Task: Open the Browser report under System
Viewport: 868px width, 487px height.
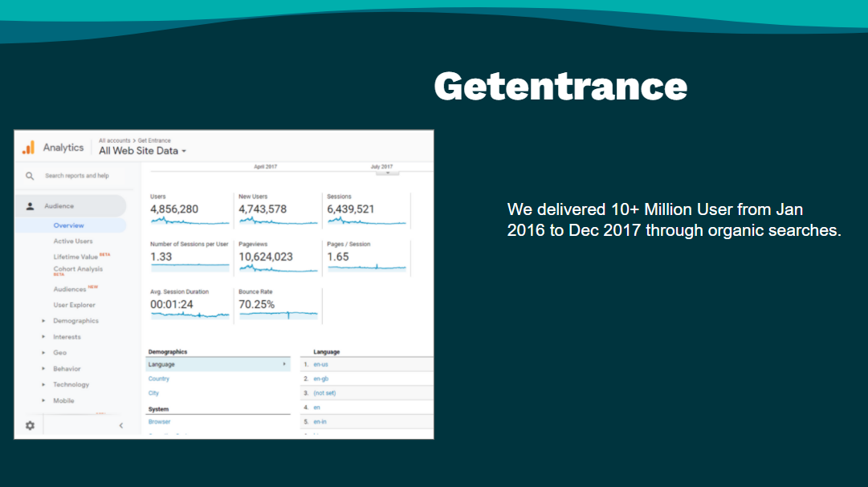Action: [x=158, y=420]
